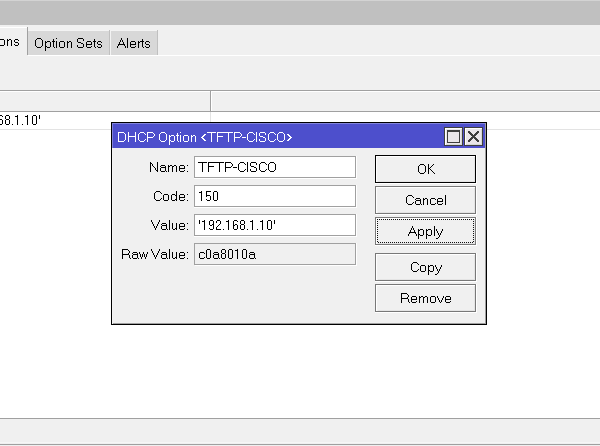This screenshot has height=446, width=600.
Task: Switch to the Option Sets tab
Action: click(x=68, y=43)
